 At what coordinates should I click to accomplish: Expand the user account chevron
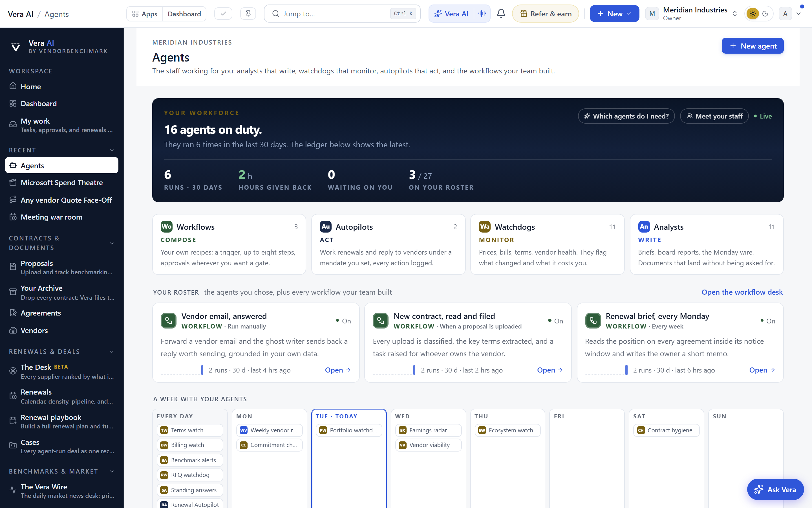pyautogui.click(x=798, y=14)
